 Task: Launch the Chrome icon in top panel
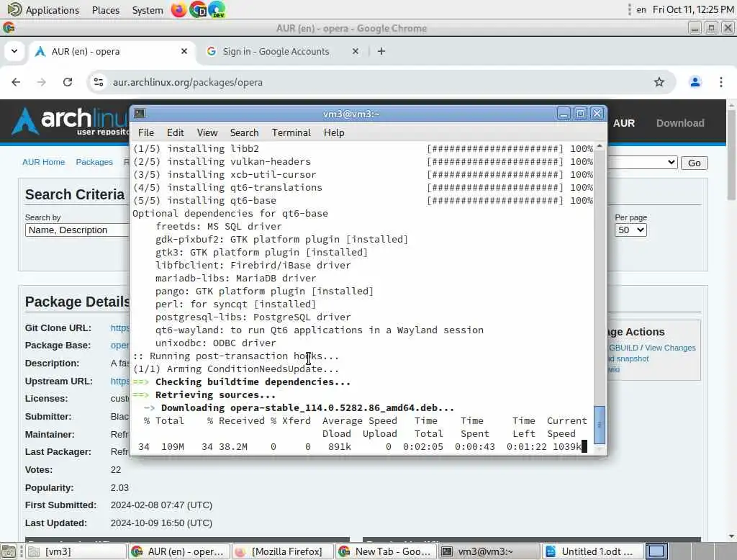click(x=198, y=9)
